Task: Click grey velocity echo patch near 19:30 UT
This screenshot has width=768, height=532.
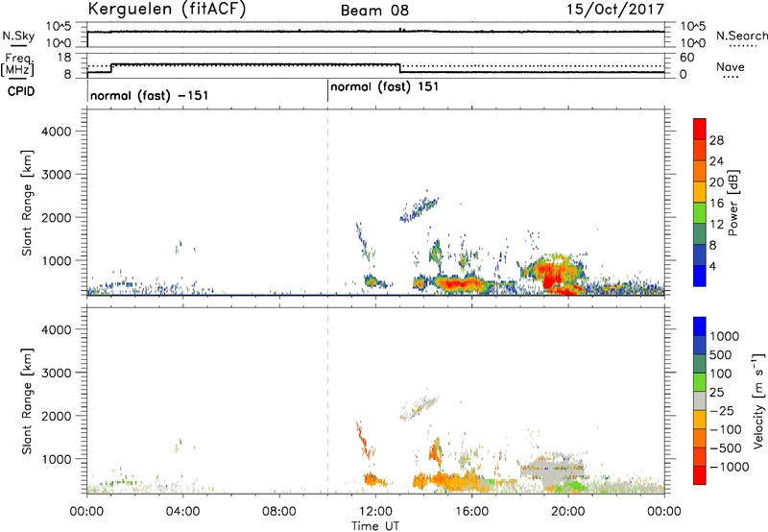Action: click(x=554, y=471)
